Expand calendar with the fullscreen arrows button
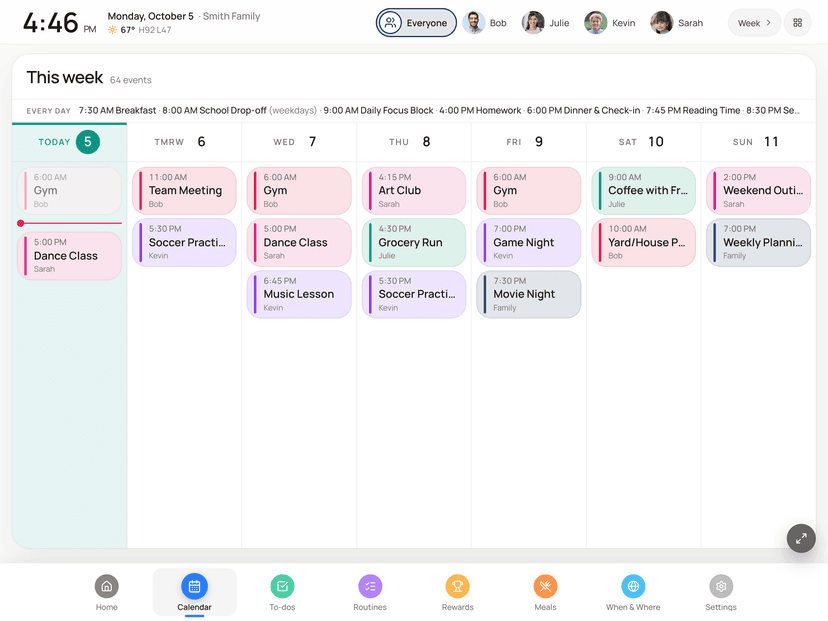 pos(801,538)
